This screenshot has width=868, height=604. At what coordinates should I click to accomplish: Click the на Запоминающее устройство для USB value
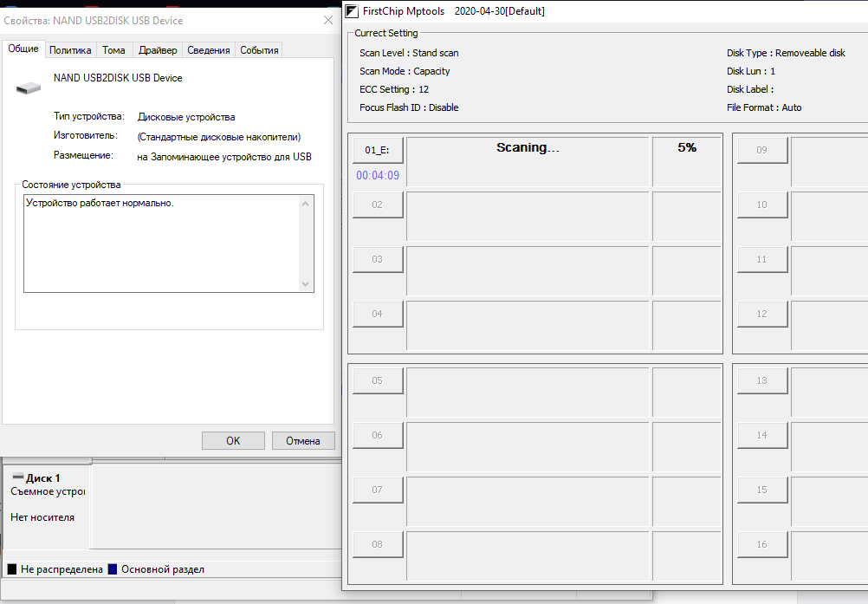[224, 157]
